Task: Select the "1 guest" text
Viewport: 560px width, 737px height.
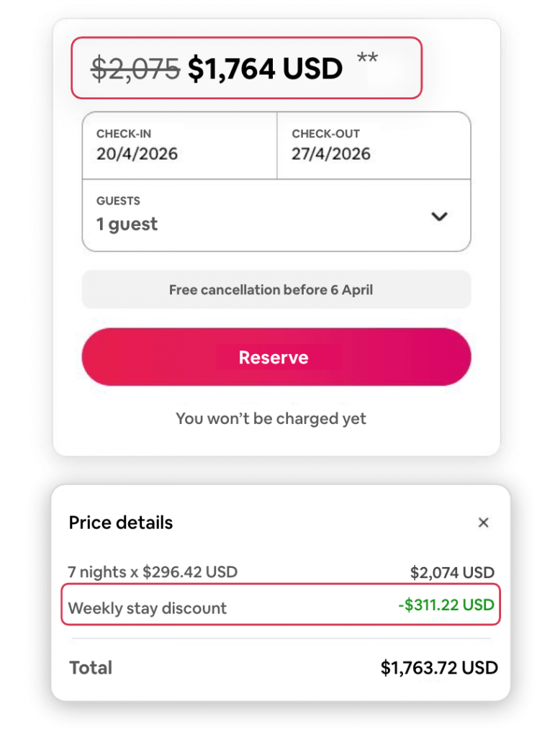Action: click(127, 225)
